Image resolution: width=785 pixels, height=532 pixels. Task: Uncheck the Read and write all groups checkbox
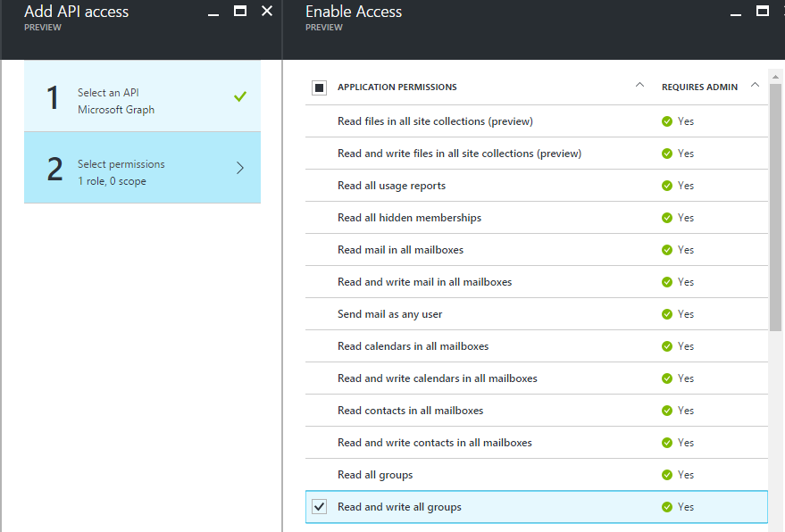pos(319,507)
